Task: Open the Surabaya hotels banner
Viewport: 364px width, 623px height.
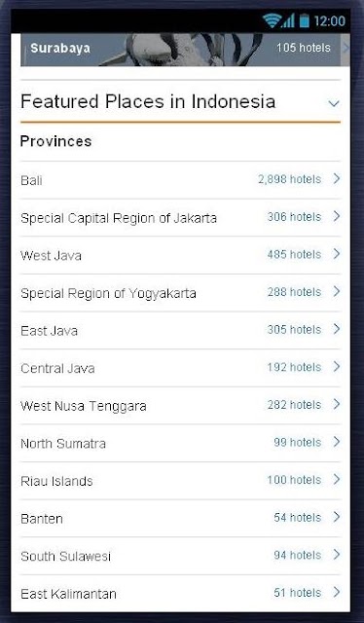Action: click(185, 50)
